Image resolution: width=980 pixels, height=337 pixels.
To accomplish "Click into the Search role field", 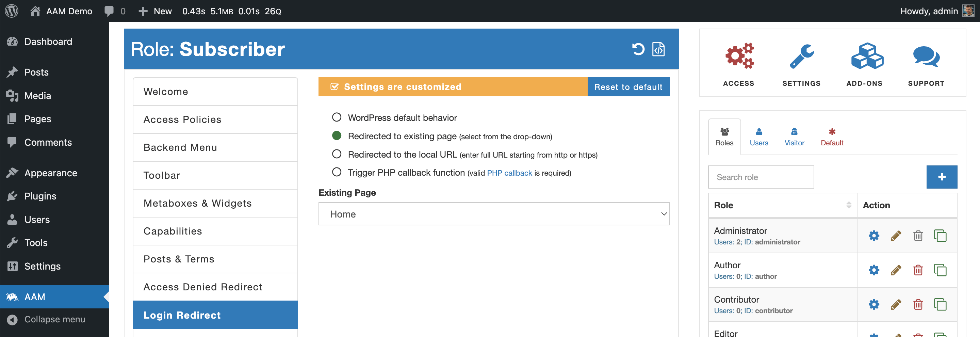I will point(761,177).
